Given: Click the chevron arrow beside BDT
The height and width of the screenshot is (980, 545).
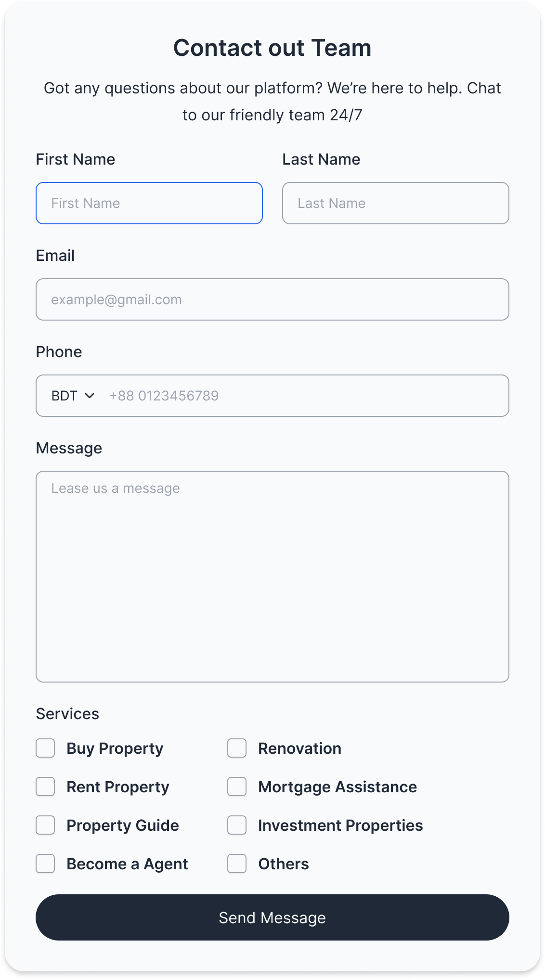Looking at the screenshot, I should pyautogui.click(x=90, y=396).
